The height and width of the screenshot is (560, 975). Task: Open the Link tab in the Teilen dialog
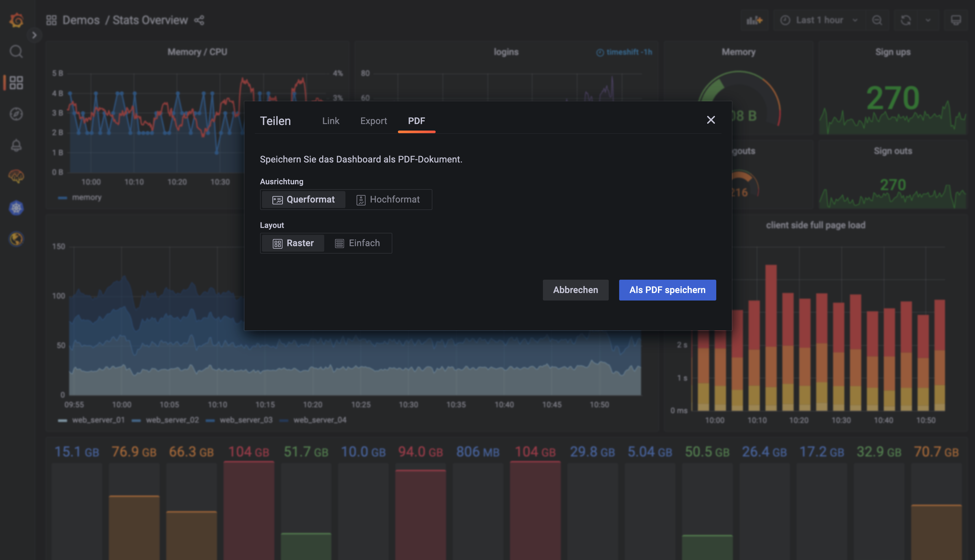point(330,121)
